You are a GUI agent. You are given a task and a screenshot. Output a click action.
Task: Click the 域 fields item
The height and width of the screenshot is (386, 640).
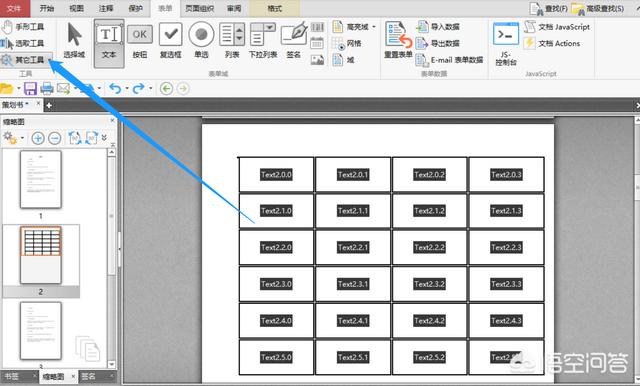click(x=344, y=60)
